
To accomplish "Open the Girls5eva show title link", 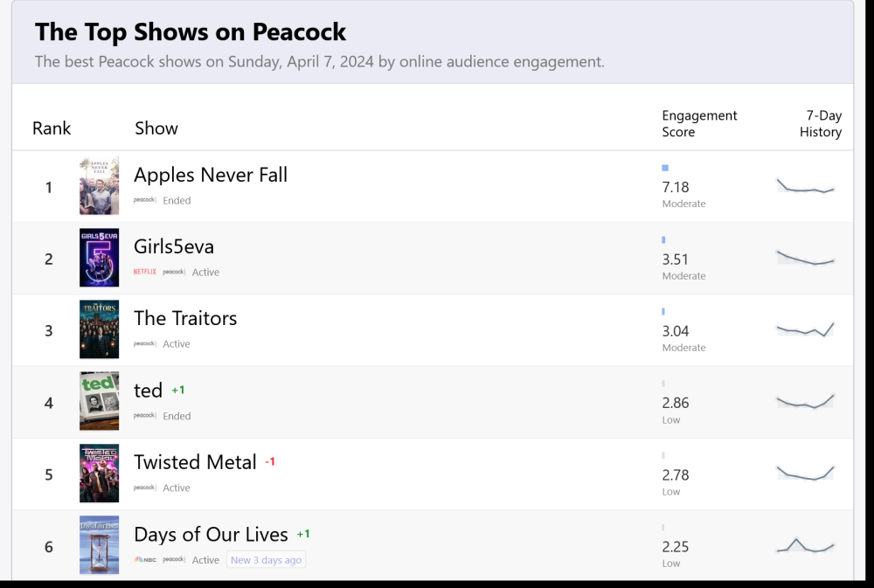I will coord(174,246).
